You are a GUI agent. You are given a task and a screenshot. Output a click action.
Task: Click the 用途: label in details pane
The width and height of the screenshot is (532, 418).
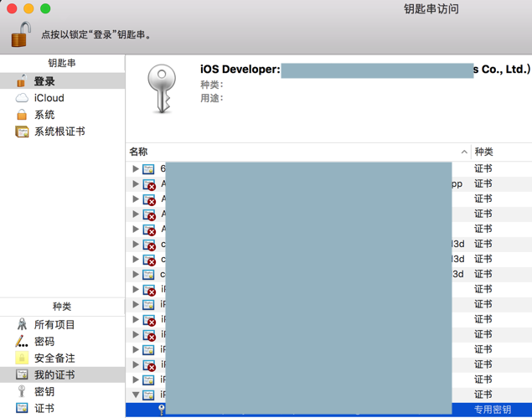pos(212,98)
